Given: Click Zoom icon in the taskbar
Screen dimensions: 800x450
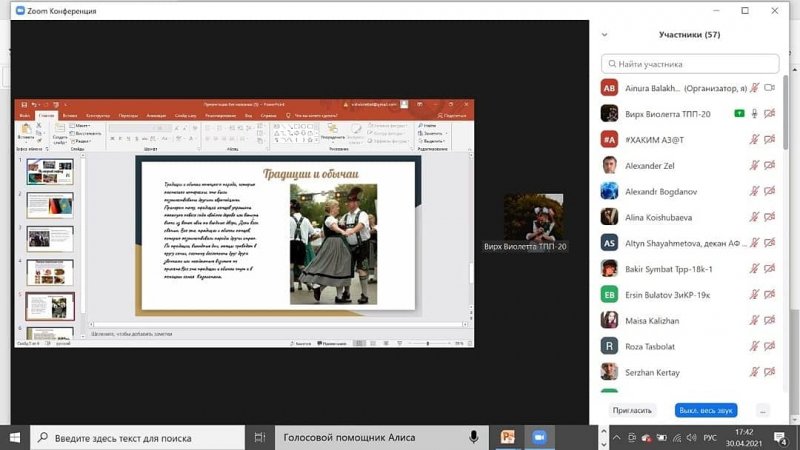Looking at the screenshot, I should click(x=539, y=437).
